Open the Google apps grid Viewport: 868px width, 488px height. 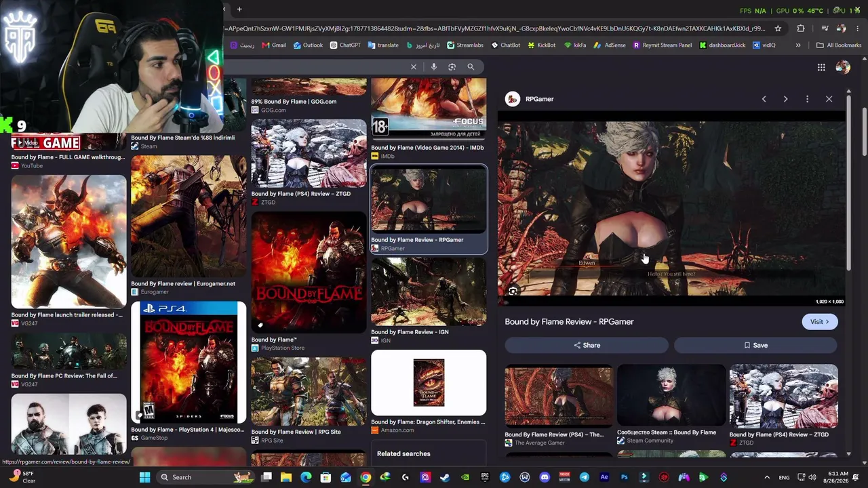[821, 67]
